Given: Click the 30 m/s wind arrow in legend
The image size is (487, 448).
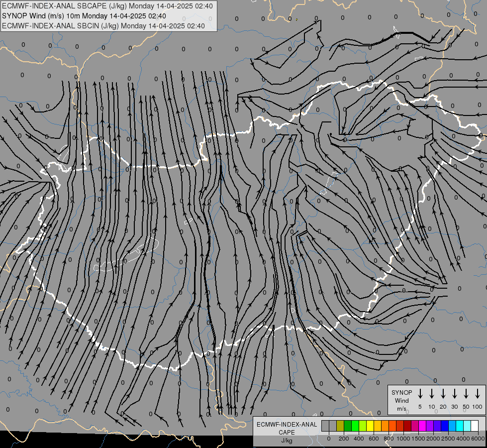Looking at the screenshot, I should tap(454, 394).
